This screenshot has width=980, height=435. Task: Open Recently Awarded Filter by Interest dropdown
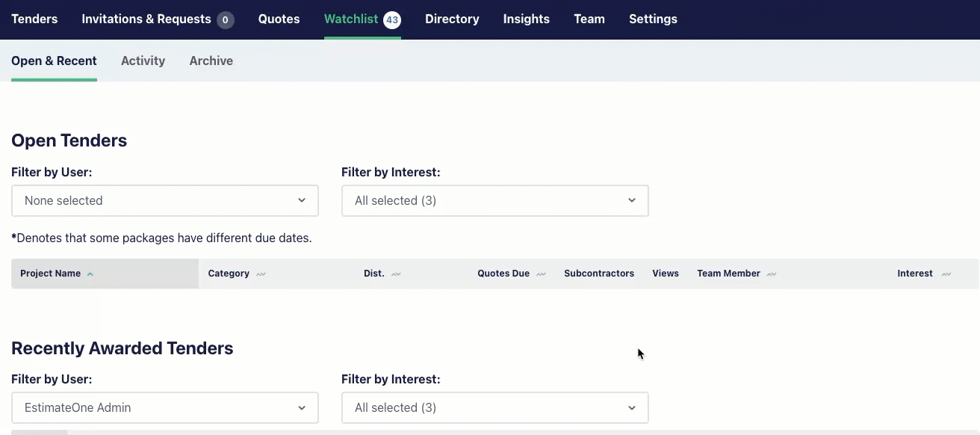click(495, 407)
